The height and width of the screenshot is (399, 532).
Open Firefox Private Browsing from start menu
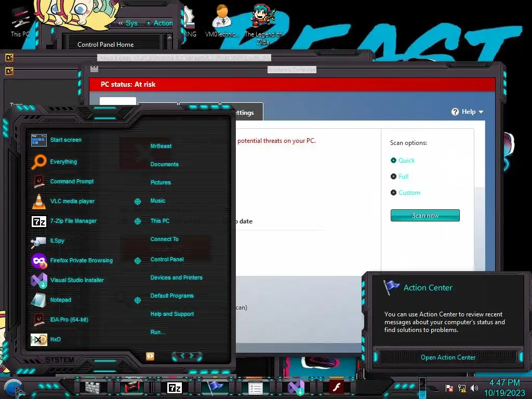pyautogui.click(x=73, y=260)
